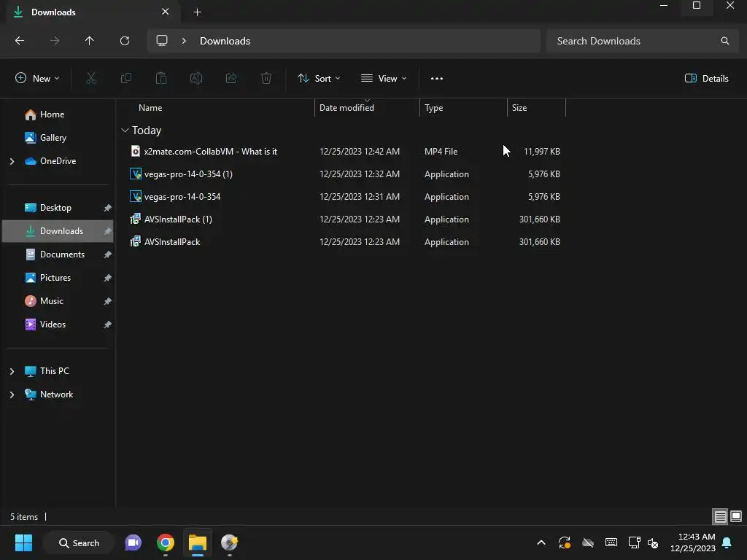Open the taskbar clock and date
Screen dimensions: 747x560
click(x=693, y=542)
